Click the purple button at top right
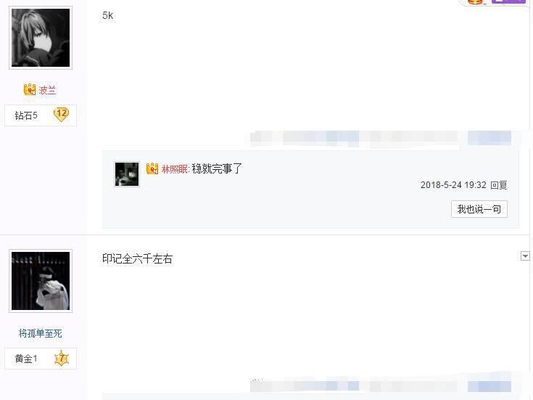Image resolution: width=533 pixels, height=400 pixels. click(509, 1)
